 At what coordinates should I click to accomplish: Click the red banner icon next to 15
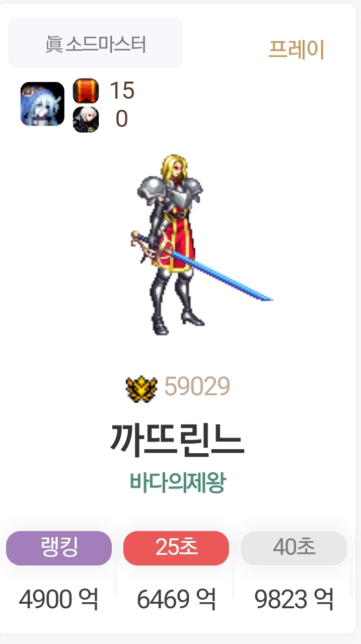86,91
